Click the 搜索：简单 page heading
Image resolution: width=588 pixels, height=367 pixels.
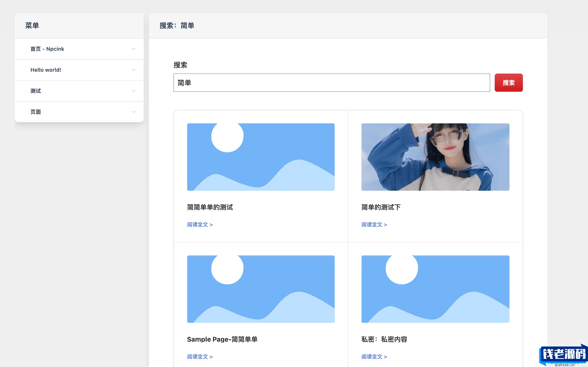pos(177,26)
